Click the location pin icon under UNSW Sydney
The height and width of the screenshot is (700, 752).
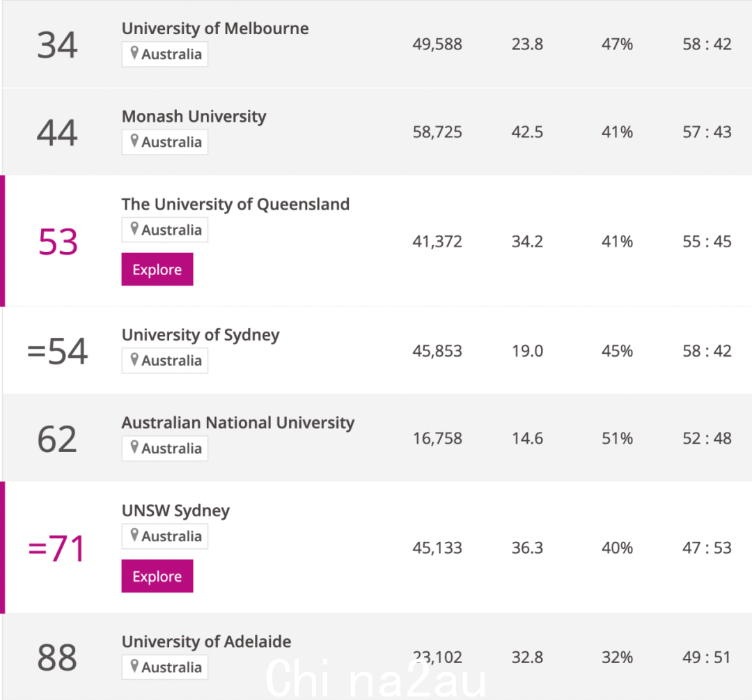click(x=134, y=534)
